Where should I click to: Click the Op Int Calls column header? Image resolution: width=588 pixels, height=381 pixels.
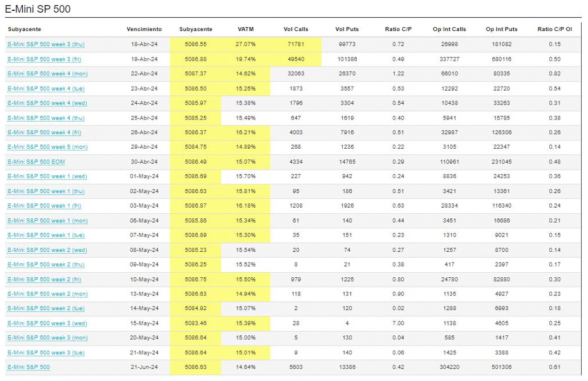click(x=449, y=29)
